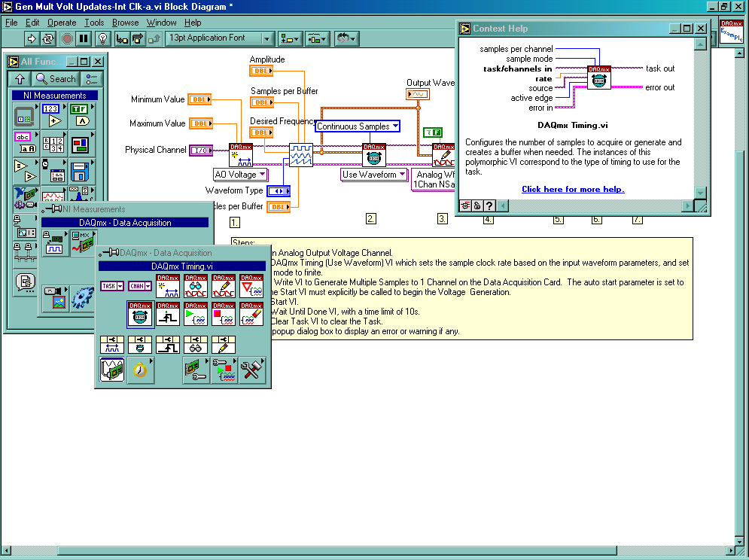Select the CHAN constant in the DAQmx palette
Image resolution: width=749 pixels, height=560 pixels.
pyautogui.click(x=139, y=286)
